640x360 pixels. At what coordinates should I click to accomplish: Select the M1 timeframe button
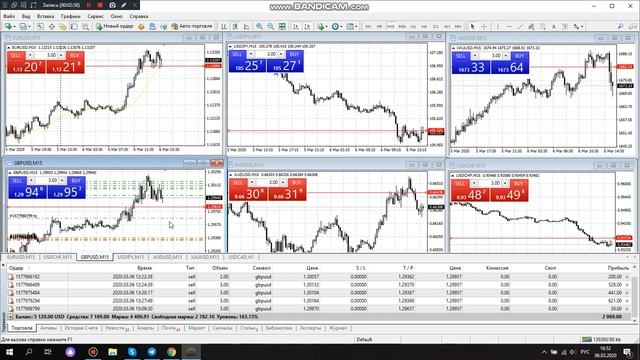click(368, 27)
